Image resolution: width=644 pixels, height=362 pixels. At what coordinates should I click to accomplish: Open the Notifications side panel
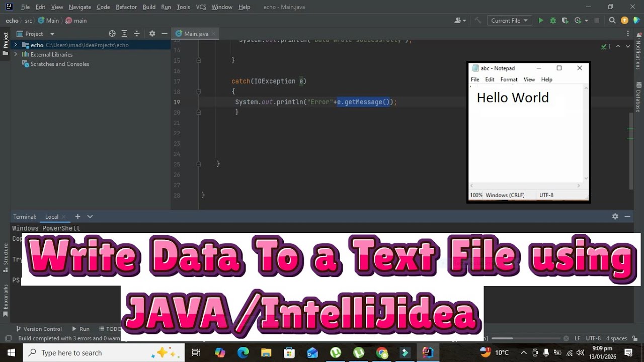point(639,52)
